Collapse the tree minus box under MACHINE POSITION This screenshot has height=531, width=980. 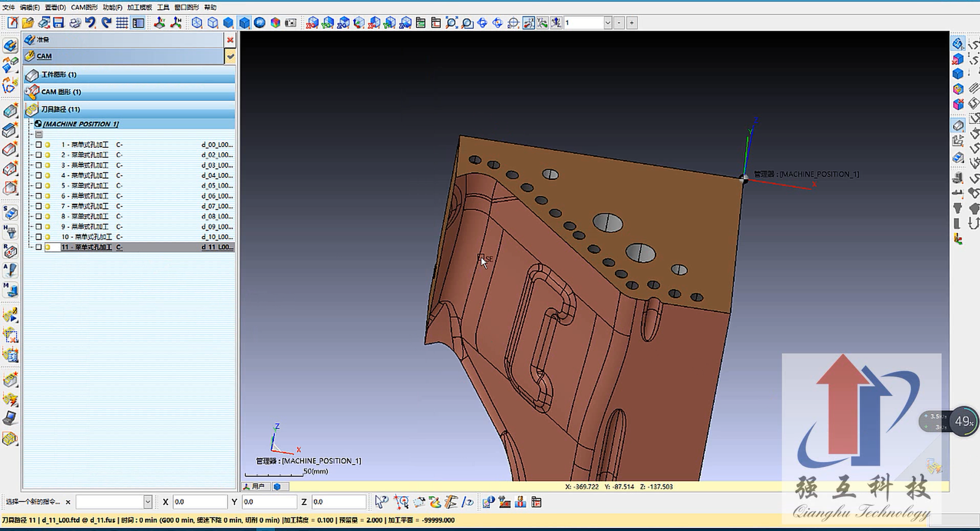(x=39, y=134)
